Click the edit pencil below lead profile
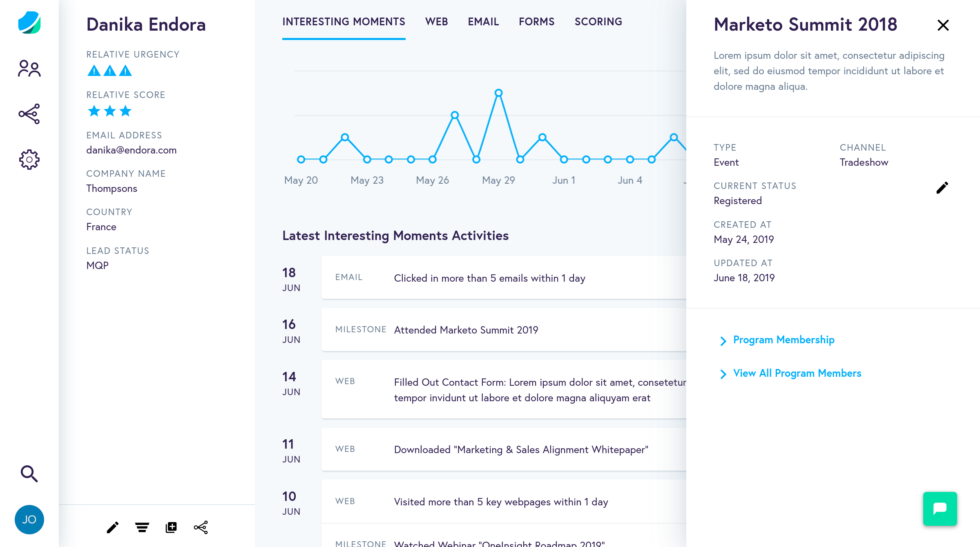This screenshot has width=980, height=547. (x=112, y=527)
